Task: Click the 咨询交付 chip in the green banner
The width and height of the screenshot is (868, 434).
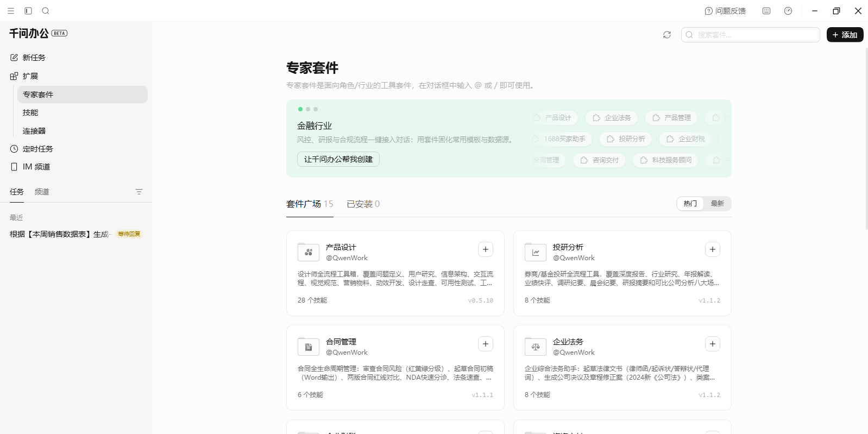Action: [599, 160]
